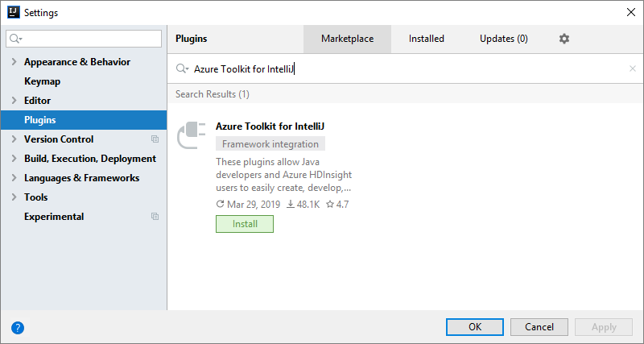Click the download icon near 48.1K
The width and height of the screenshot is (644, 344).
(x=291, y=205)
